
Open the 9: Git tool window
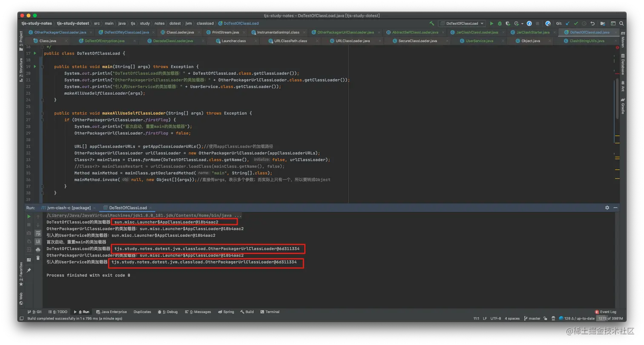(x=35, y=312)
